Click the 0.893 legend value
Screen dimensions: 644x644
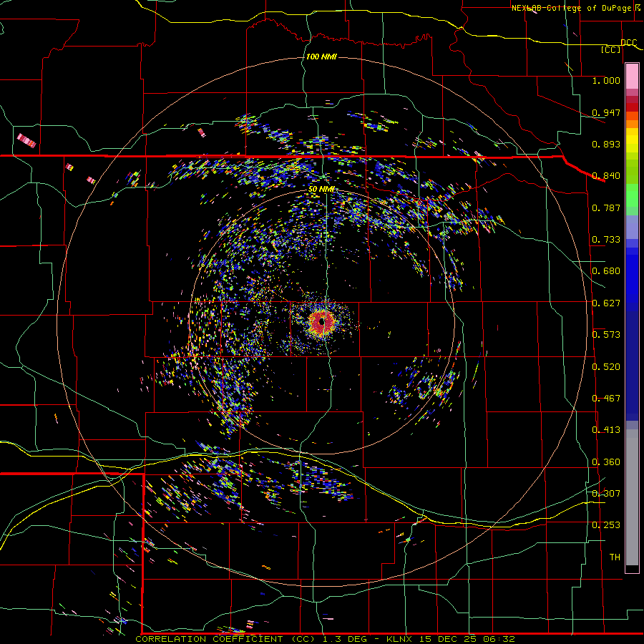point(606,144)
